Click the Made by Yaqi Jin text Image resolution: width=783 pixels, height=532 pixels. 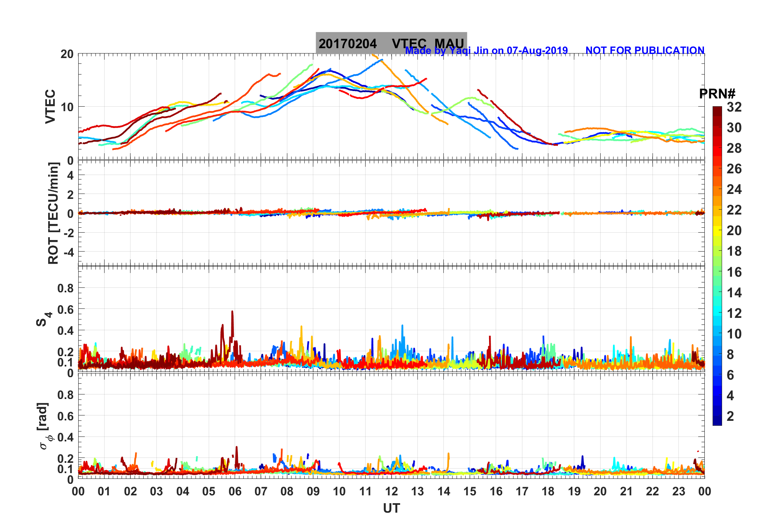pos(447,50)
